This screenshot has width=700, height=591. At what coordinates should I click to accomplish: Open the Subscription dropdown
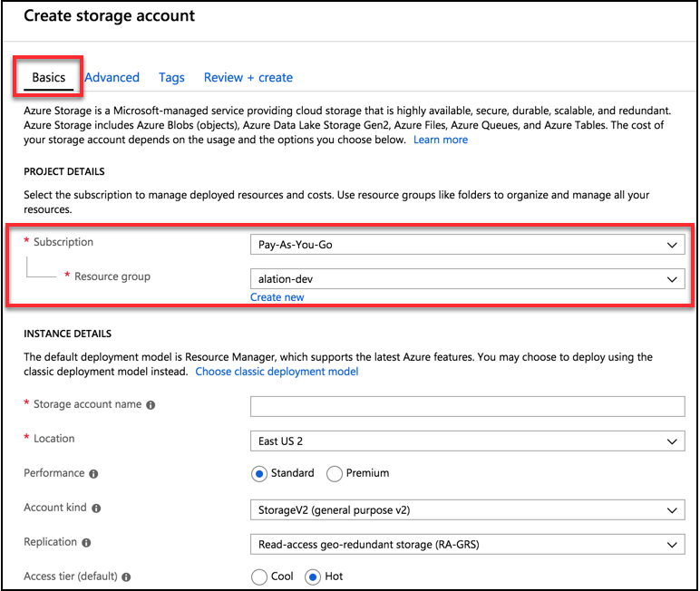pos(467,245)
